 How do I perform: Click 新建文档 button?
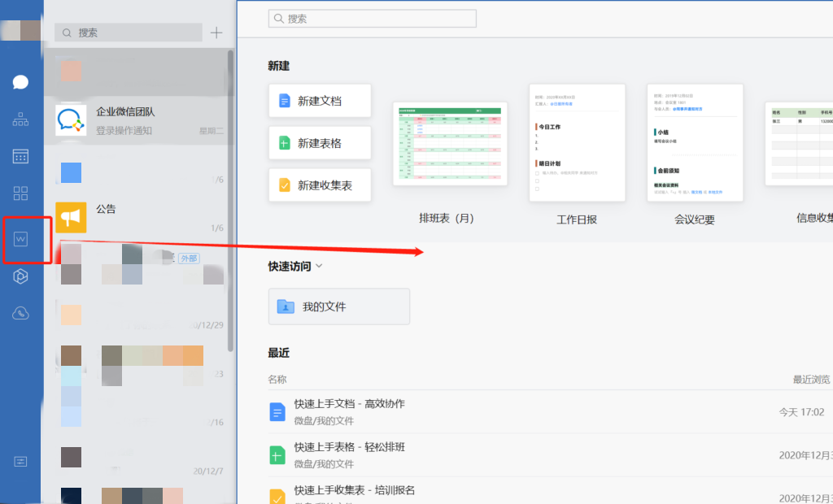point(320,101)
